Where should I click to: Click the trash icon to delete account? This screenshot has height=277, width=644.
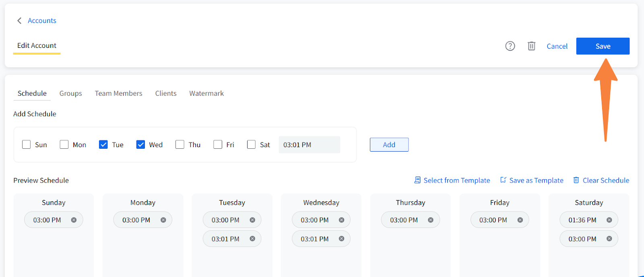click(x=531, y=46)
